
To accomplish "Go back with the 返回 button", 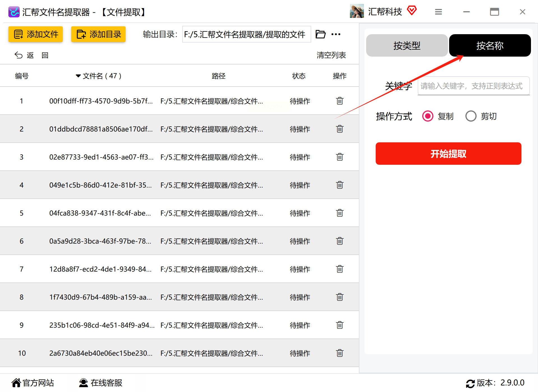I will pyautogui.click(x=31, y=55).
